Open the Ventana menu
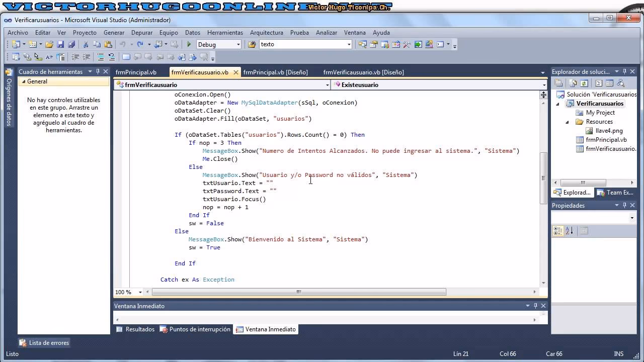The image size is (644, 362). pyautogui.click(x=355, y=32)
